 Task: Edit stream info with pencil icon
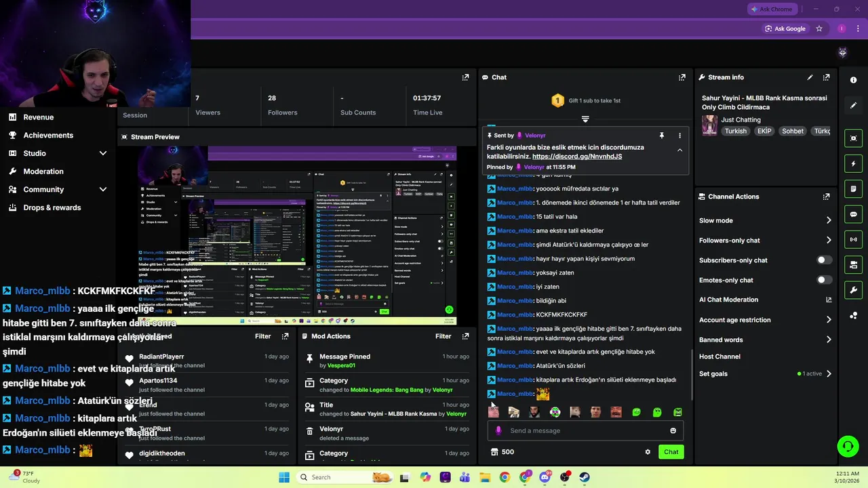click(x=810, y=77)
